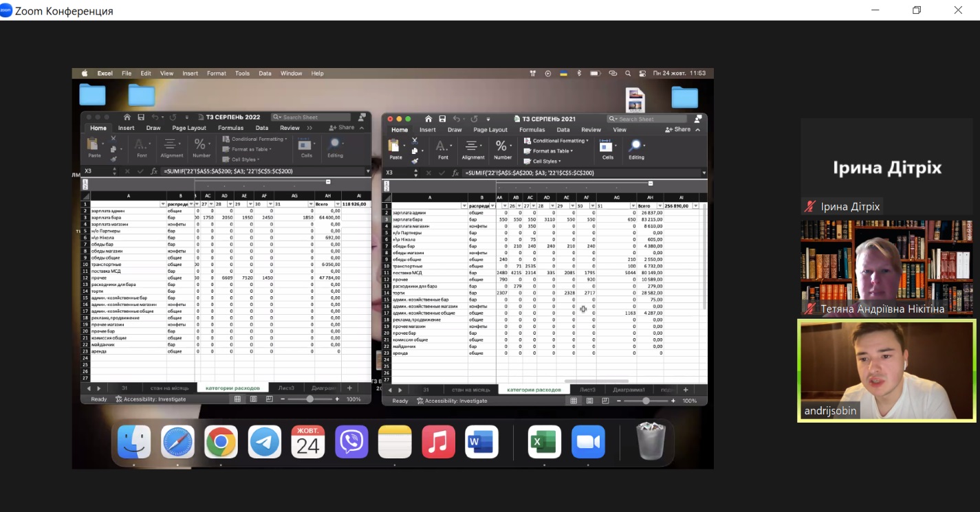Open Number format group in the 2022 window
Viewport: 980px width, 512px height.
(201, 147)
